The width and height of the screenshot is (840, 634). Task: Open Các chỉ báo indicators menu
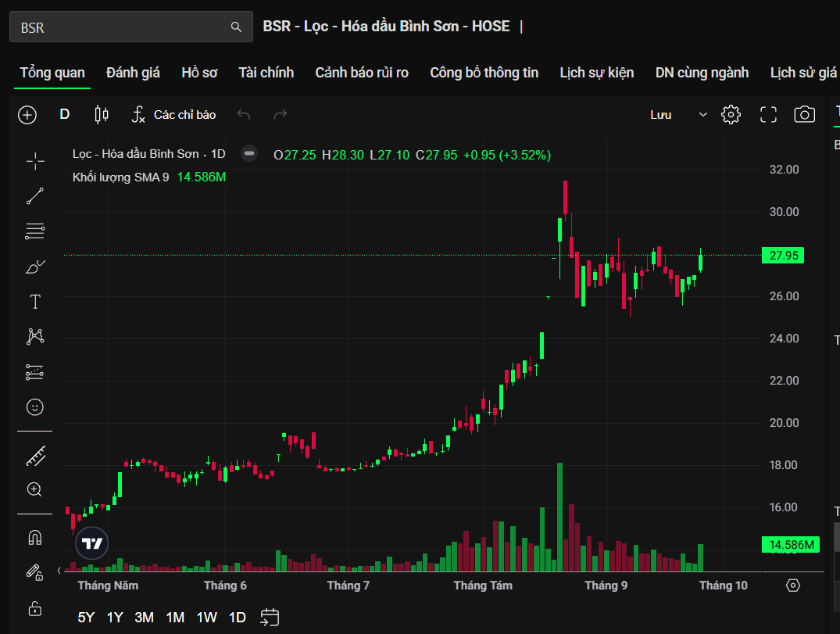pyautogui.click(x=174, y=115)
